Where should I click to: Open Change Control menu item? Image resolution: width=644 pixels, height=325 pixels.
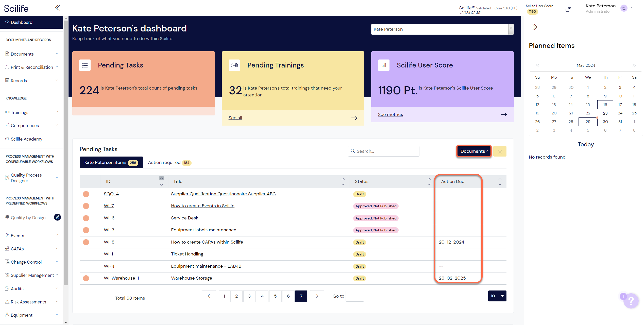tap(26, 262)
